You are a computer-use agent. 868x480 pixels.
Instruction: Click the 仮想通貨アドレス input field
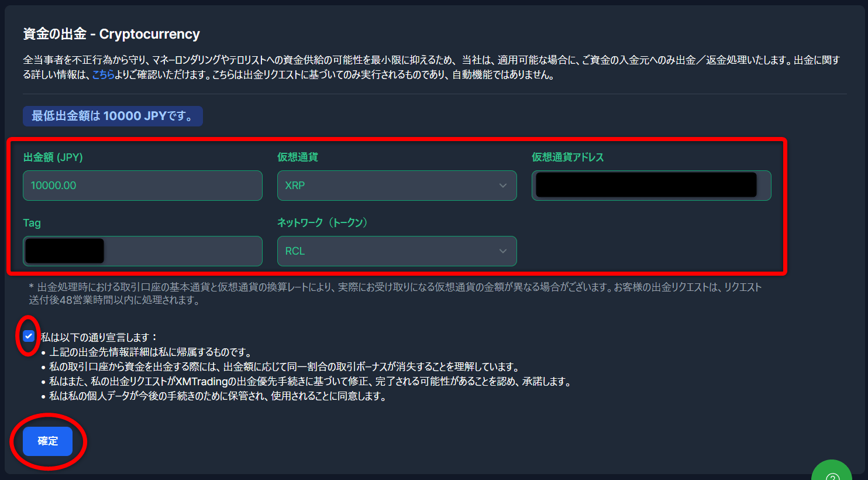(x=652, y=186)
